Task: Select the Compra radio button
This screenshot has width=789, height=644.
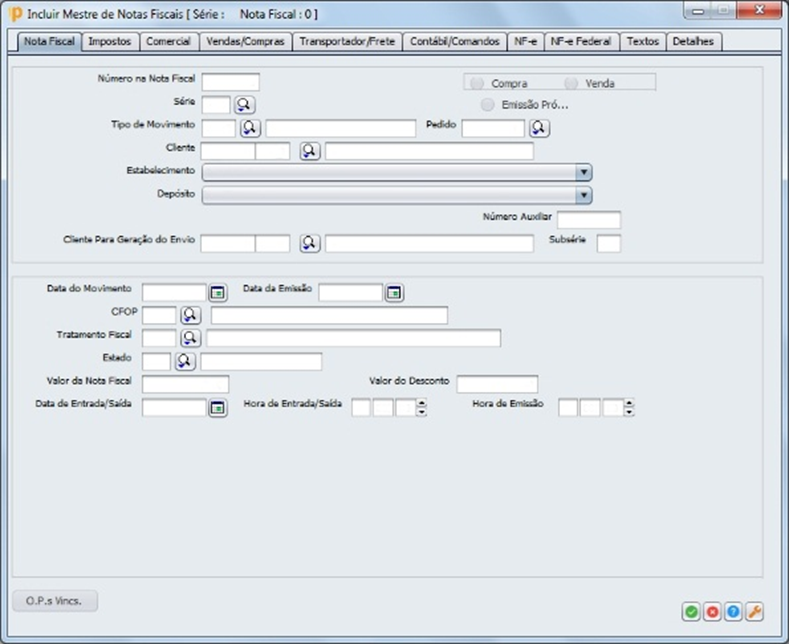Action: click(x=477, y=84)
